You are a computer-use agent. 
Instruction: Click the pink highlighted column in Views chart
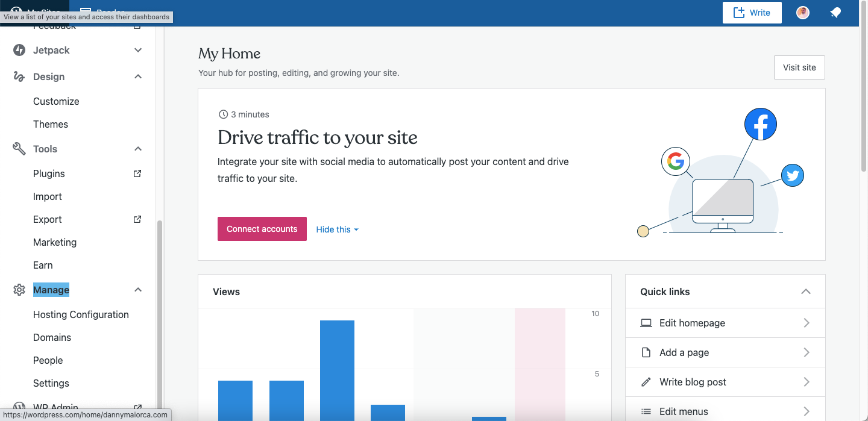[540, 364]
